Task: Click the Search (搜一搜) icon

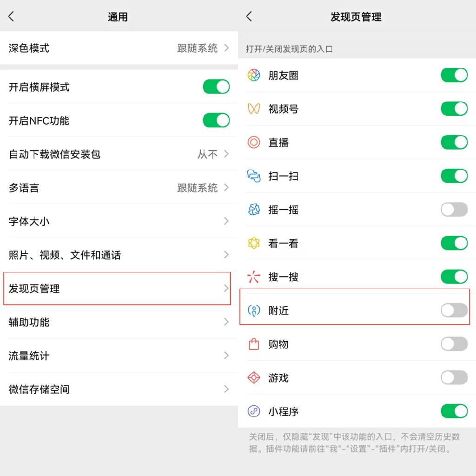Action: 253,277
